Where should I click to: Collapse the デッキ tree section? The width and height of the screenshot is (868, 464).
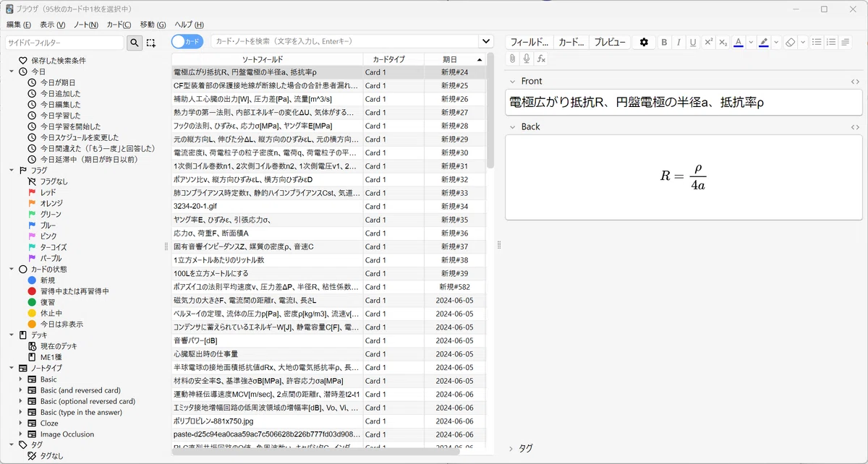click(12, 335)
